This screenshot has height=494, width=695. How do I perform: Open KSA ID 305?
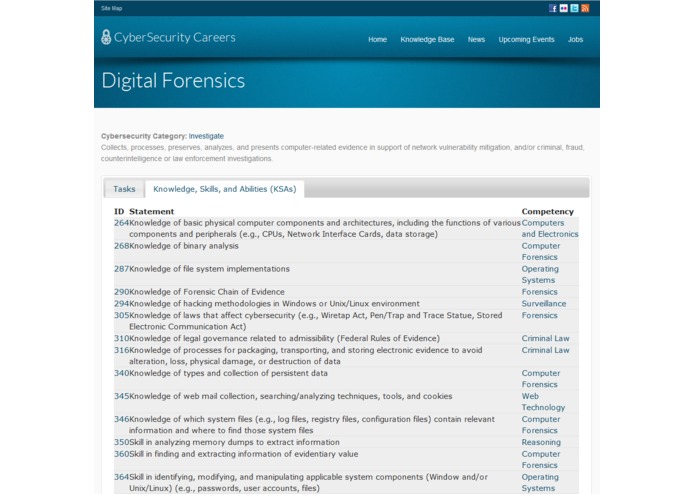(121, 315)
